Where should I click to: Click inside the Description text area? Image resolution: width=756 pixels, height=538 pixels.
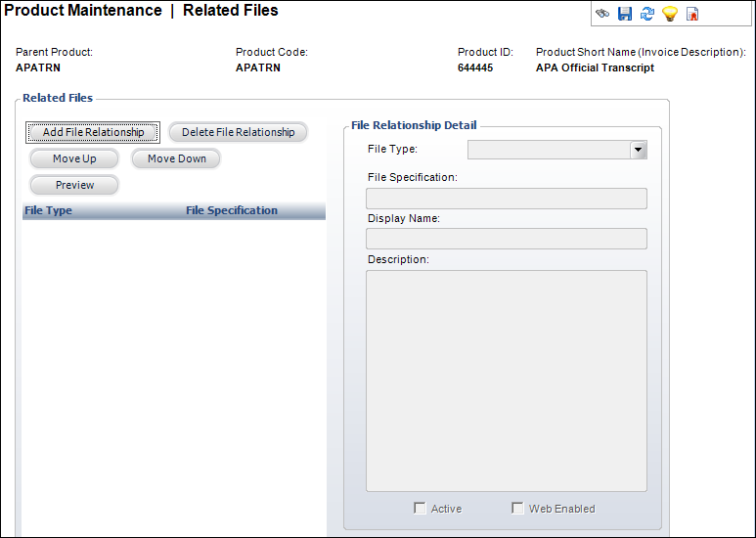click(507, 381)
